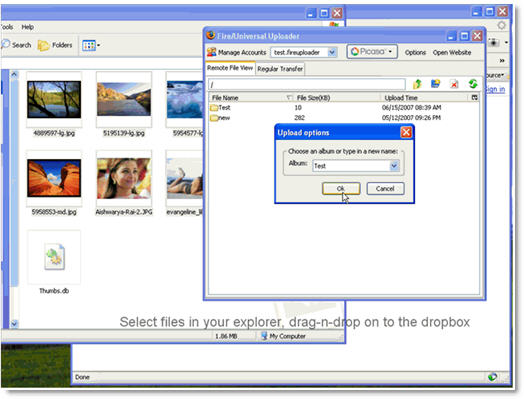Open the Album dropdown arrow

coord(394,166)
